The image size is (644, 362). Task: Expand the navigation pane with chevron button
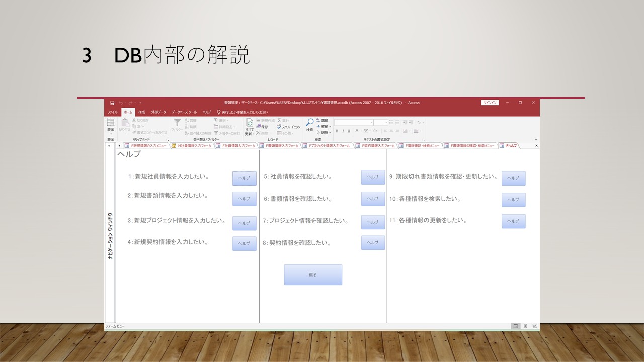click(109, 146)
